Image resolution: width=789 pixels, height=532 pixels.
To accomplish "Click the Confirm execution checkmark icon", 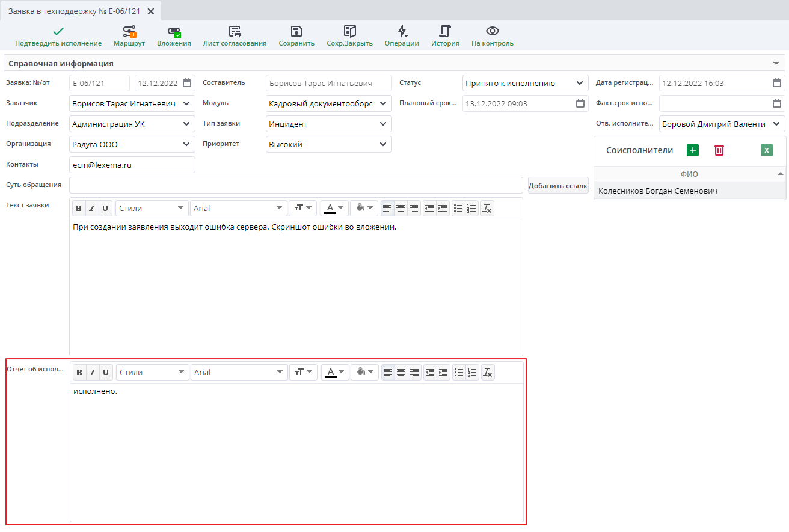I will (58, 31).
